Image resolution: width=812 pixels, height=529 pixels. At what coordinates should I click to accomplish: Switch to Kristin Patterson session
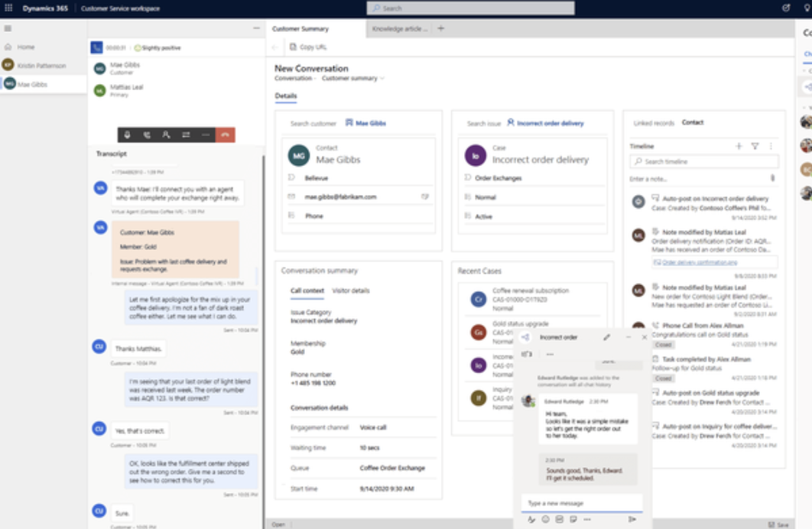(x=41, y=66)
